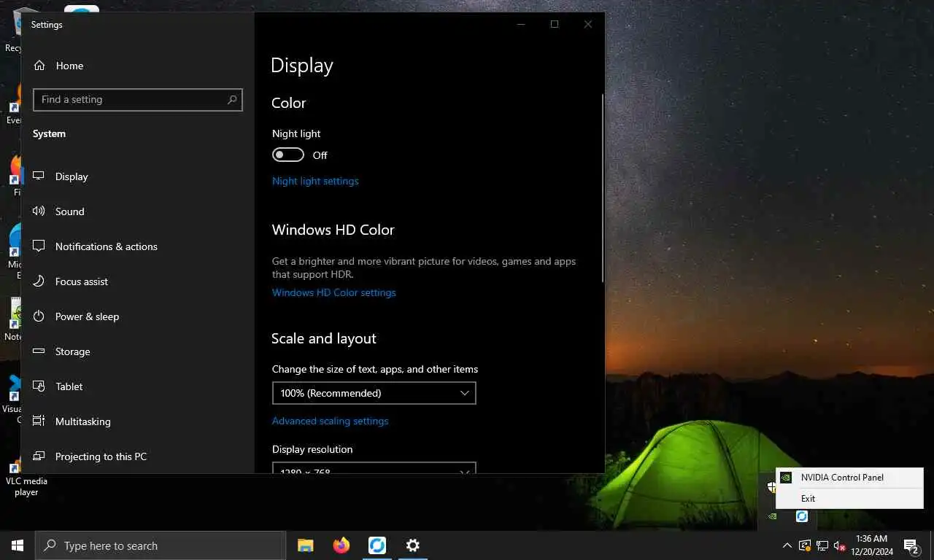Click Windows Security shield in tray
934x560 pixels.
click(771, 486)
